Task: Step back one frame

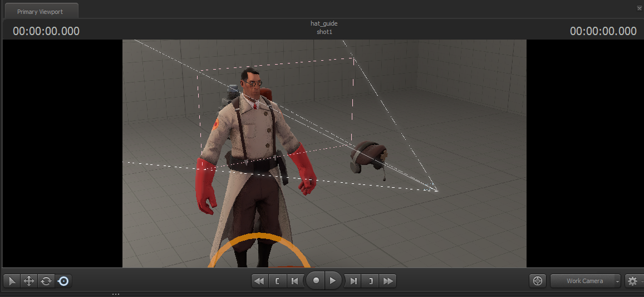Action: coord(294,281)
